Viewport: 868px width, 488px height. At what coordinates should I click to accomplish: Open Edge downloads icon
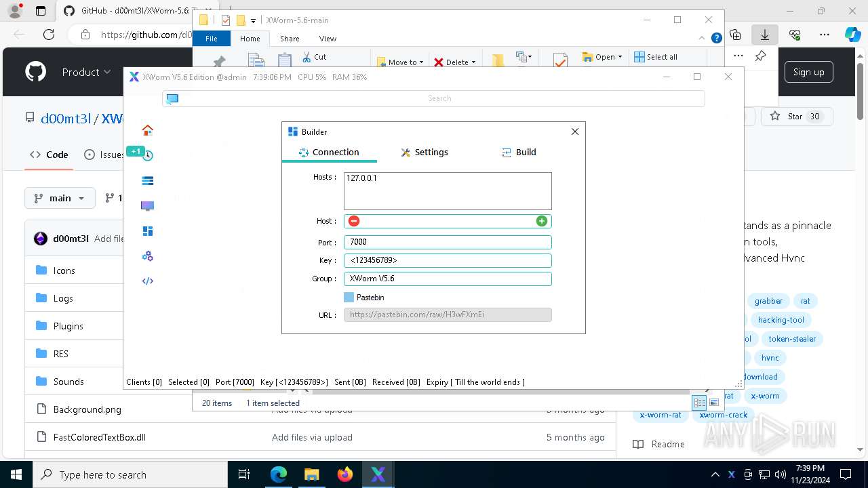coord(764,35)
